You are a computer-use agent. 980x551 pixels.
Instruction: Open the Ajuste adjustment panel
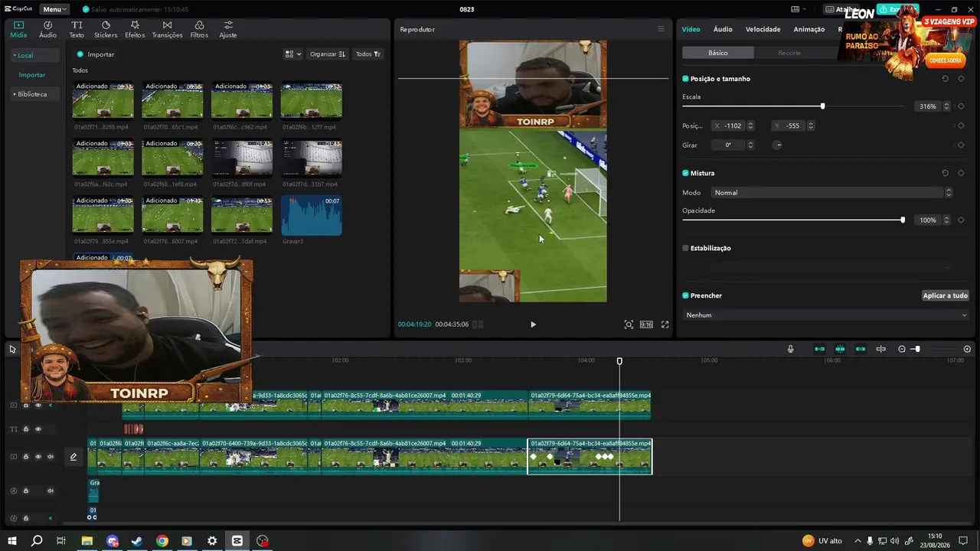tap(227, 29)
